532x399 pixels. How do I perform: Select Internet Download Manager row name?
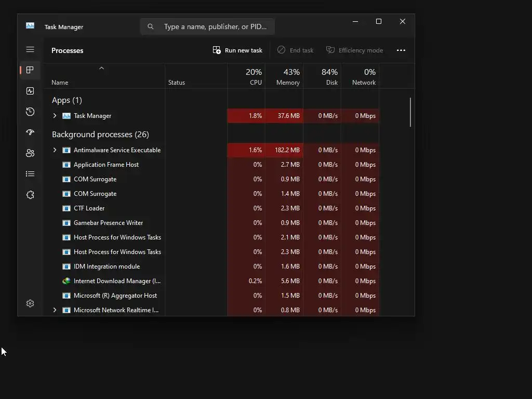coord(117,281)
